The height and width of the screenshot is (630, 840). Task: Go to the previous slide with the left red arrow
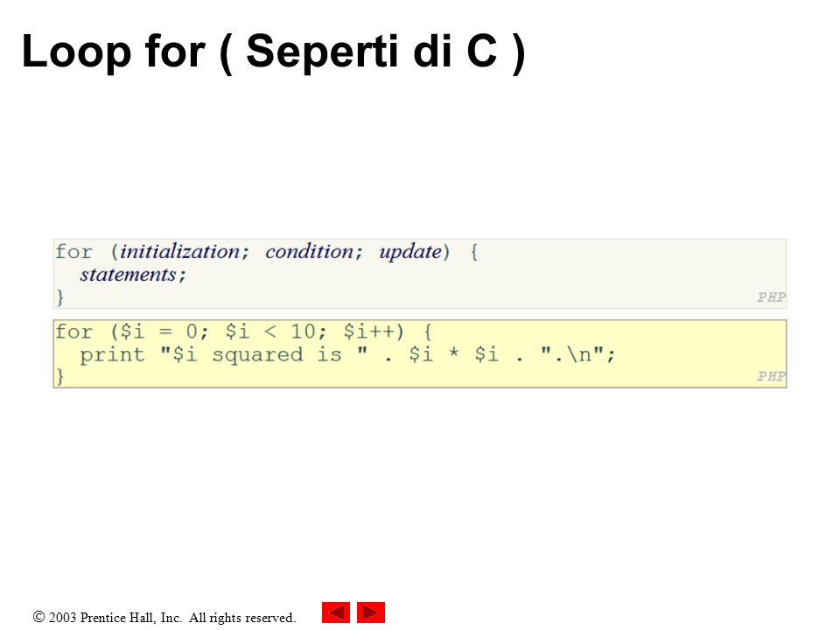coord(336,612)
